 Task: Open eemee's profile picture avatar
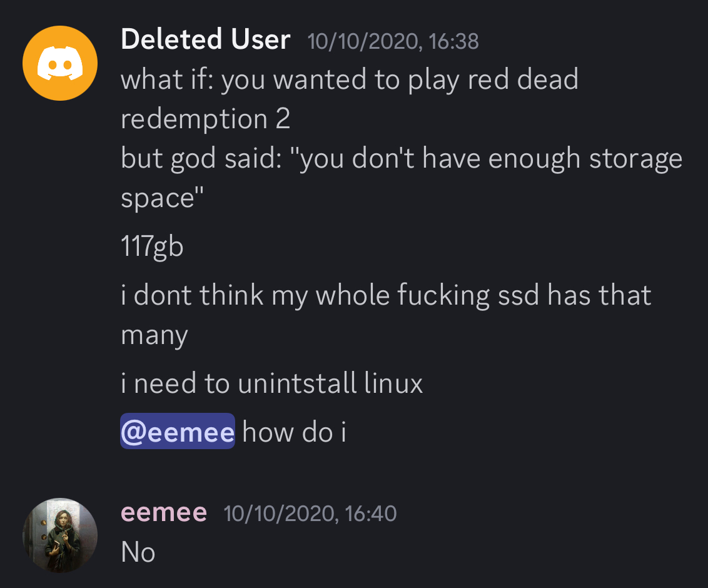59,535
